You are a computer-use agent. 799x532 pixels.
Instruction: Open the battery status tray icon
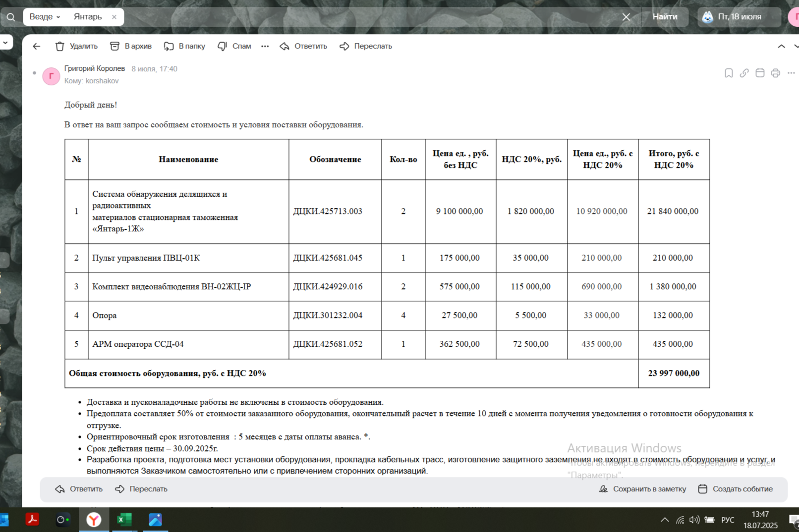(710, 520)
